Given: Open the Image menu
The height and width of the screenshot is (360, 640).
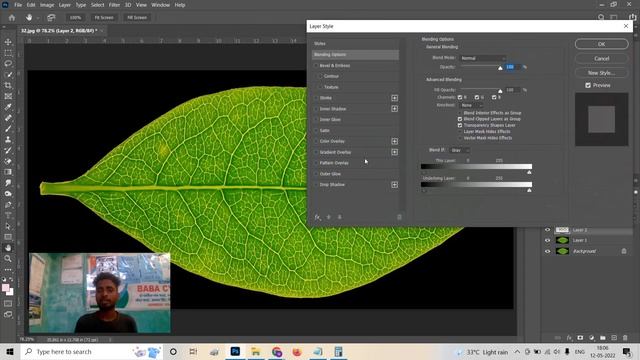Looking at the screenshot, I should click(x=47, y=5).
